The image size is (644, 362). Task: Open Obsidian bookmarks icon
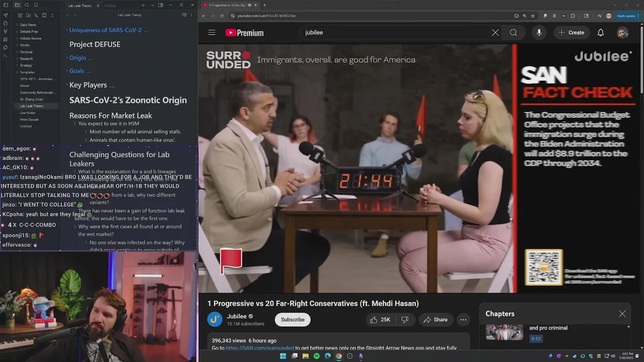(36, 5)
